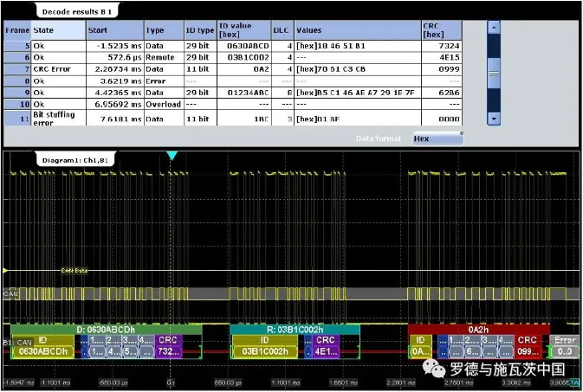The height and width of the screenshot is (392, 583).
Task: Click the Start column header
Action: tap(98, 29)
